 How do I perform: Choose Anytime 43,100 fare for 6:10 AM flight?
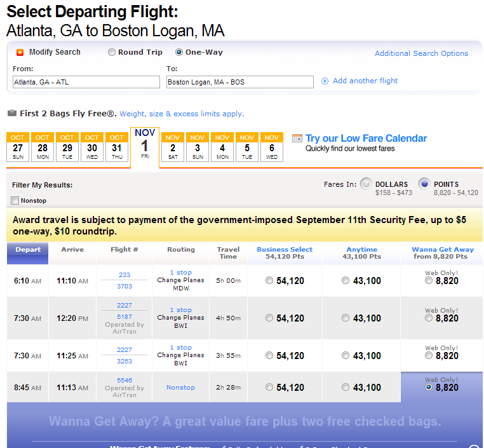(346, 280)
